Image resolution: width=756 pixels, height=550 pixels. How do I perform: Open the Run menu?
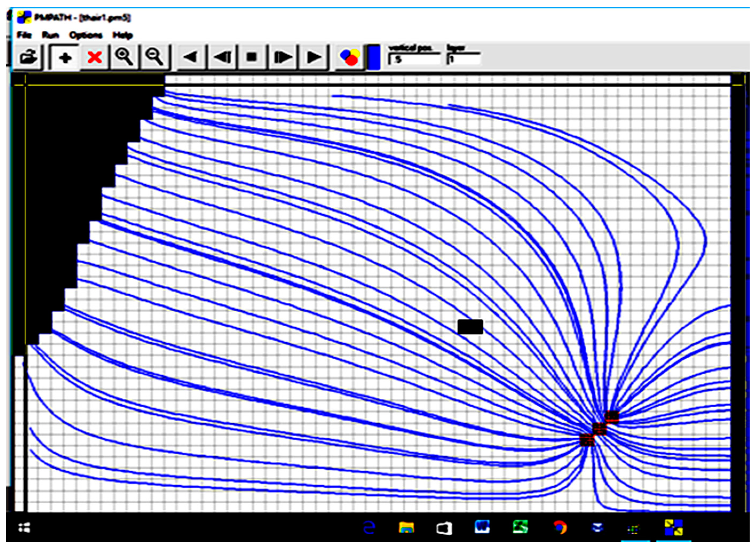(x=50, y=35)
